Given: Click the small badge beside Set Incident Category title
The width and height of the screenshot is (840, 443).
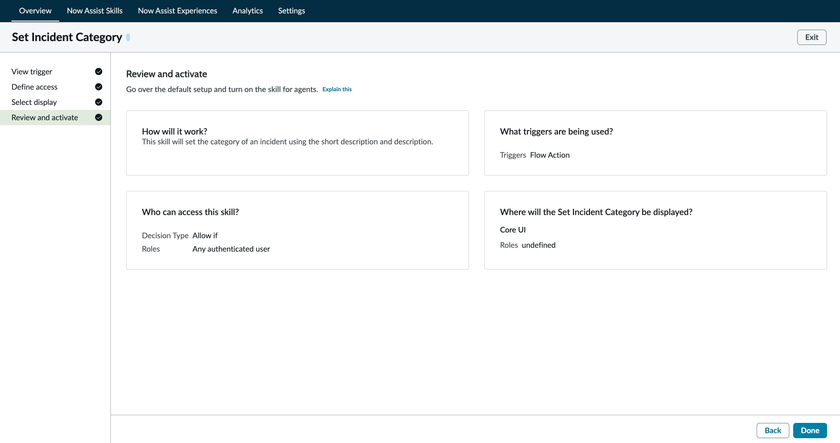Looking at the screenshot, I should pyautogui.click(x=128, y=38).
